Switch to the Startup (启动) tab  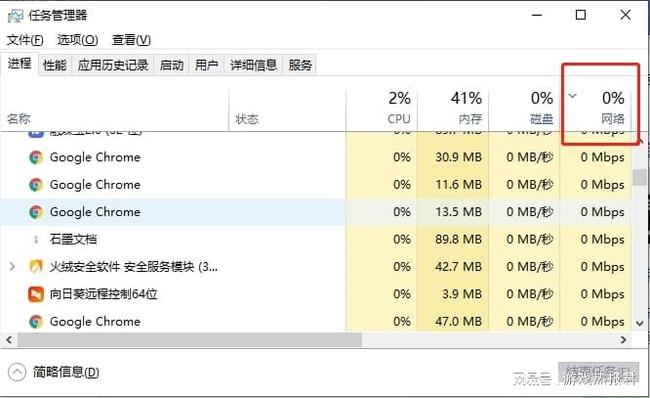pyautogui.click(x=172, y=65)
